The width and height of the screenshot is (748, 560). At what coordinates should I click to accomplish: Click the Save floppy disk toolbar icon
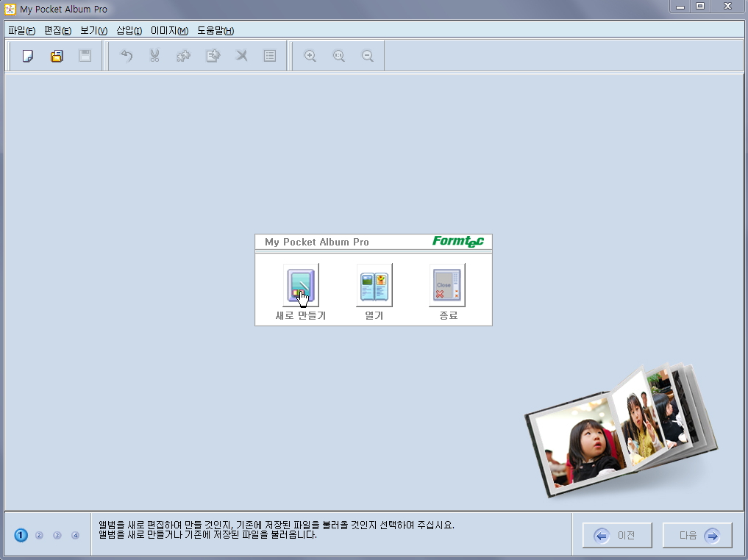(85, 56)
